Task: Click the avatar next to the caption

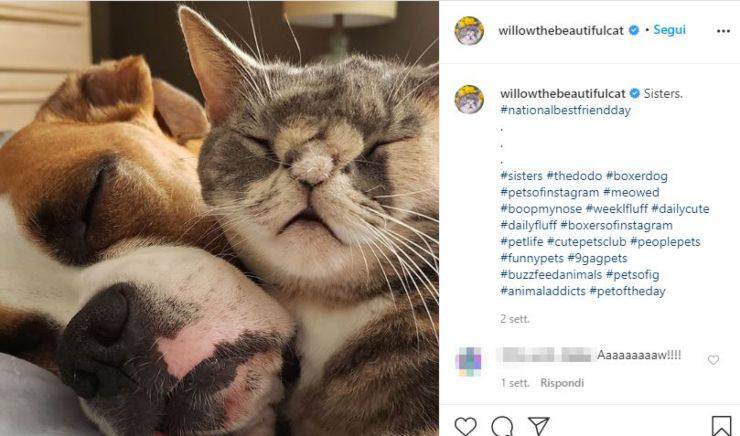Action: (469, 99)
